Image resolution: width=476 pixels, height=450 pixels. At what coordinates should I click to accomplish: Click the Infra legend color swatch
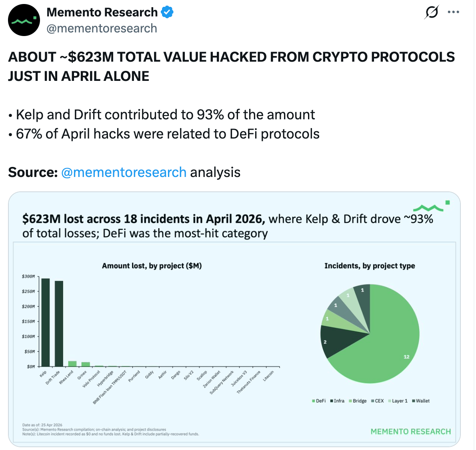click(x=332, y=401)
